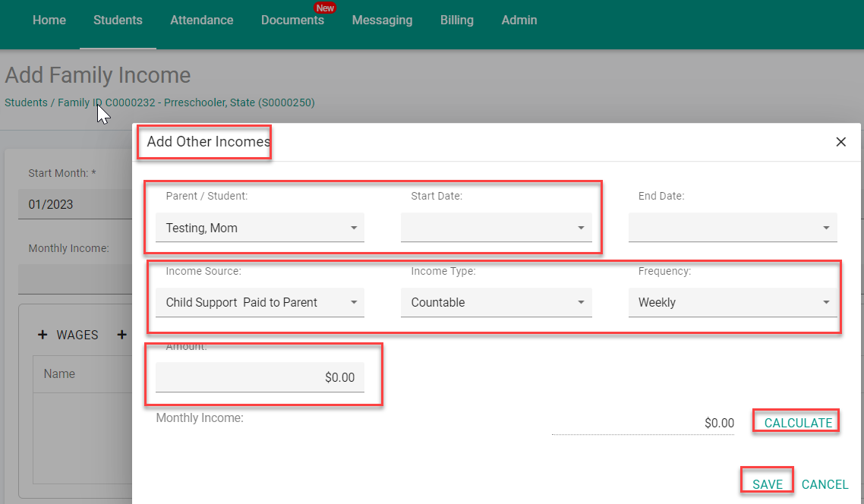Click inside the Amount field
Screen dimensions: 864x504
click(260, 377)
